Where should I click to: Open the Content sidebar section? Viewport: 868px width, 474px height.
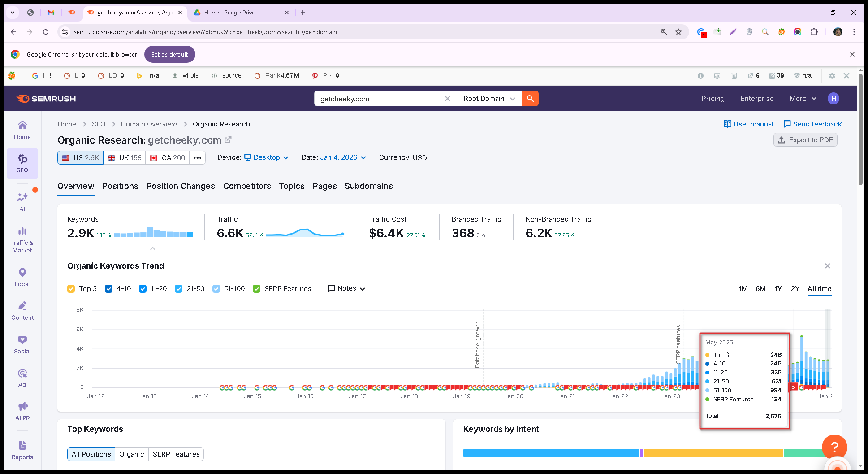pos(22,310)
